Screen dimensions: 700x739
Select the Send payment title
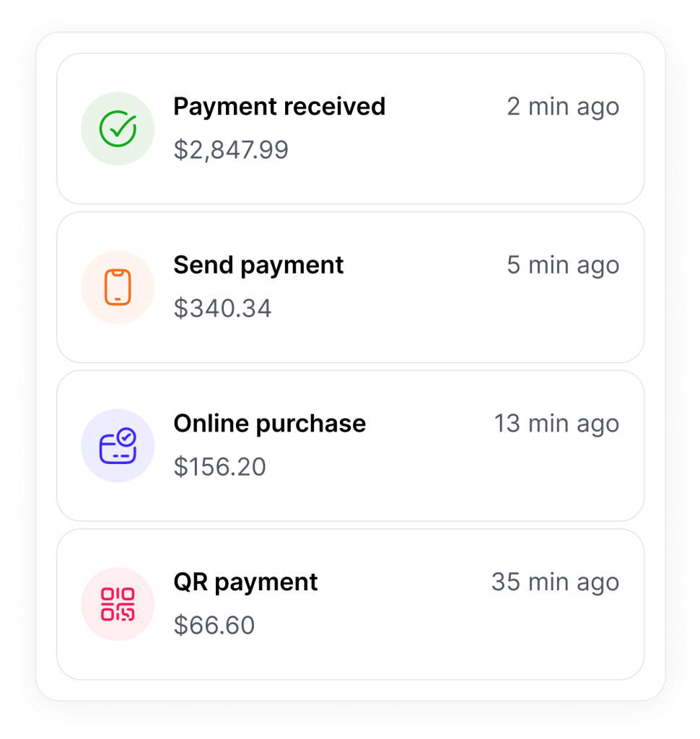pyautogui.click(x=258, y=266)
